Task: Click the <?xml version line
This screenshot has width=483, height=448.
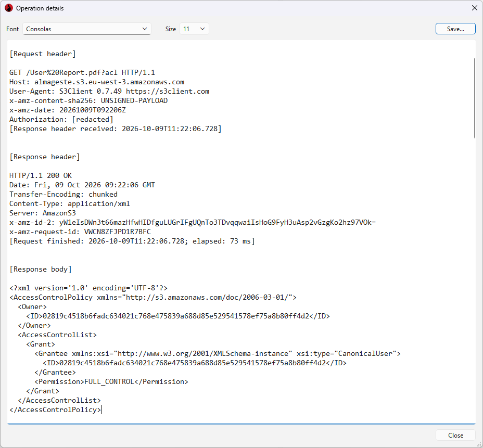Action: pos(88,288)
